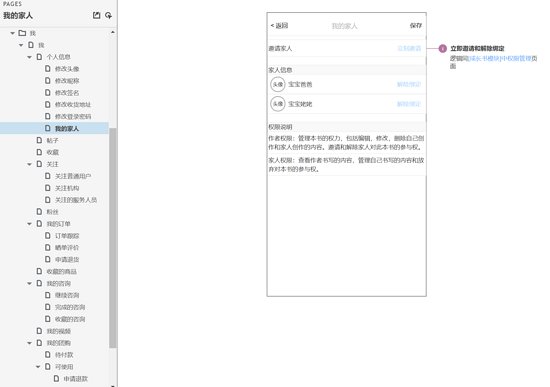The width and height of the screenshot is (550, 387).
Task: Click the page icon beside 收藏的商品
Action: (x=39, y=271)
